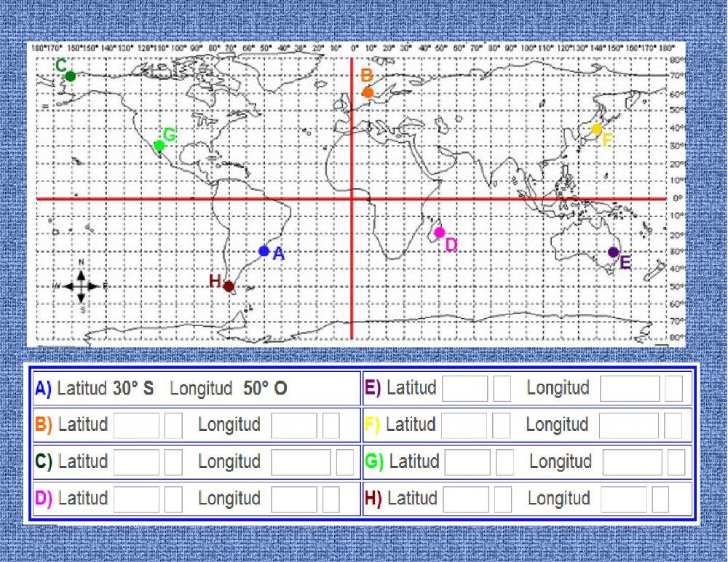Click the blue point A on the map
Screen dimensions: 728x562
(264, 251)
